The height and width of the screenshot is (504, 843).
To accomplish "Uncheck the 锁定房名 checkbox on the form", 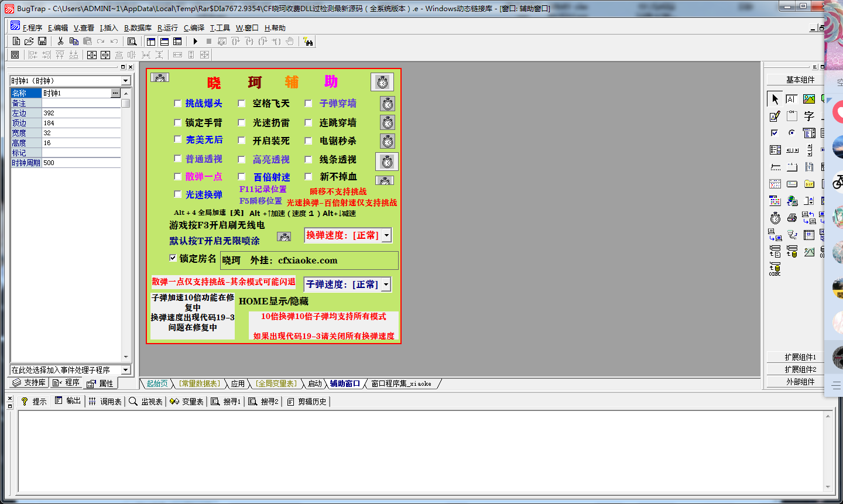I will click(x=173, y=258).
